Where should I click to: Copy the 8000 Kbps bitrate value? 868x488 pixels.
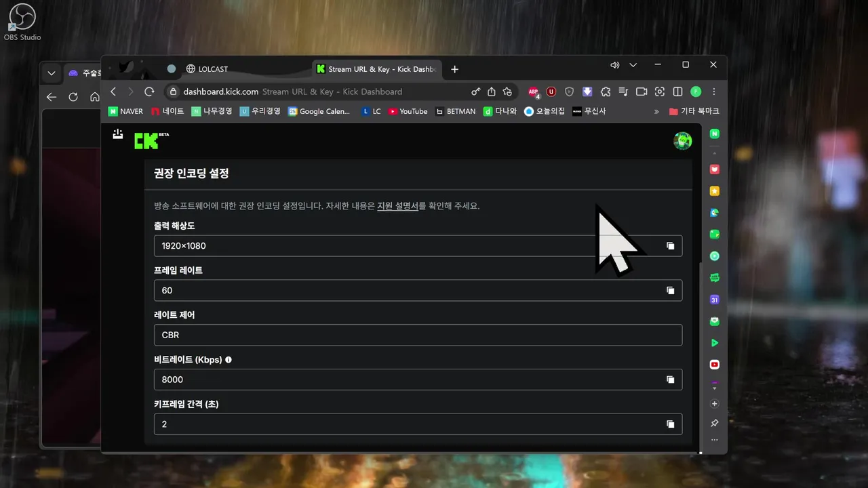pos(670,380)
